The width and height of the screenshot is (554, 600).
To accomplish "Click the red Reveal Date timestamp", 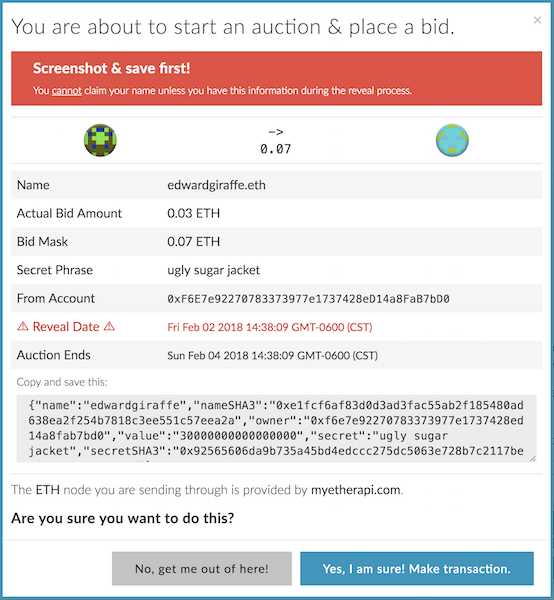I will [270, 327].
